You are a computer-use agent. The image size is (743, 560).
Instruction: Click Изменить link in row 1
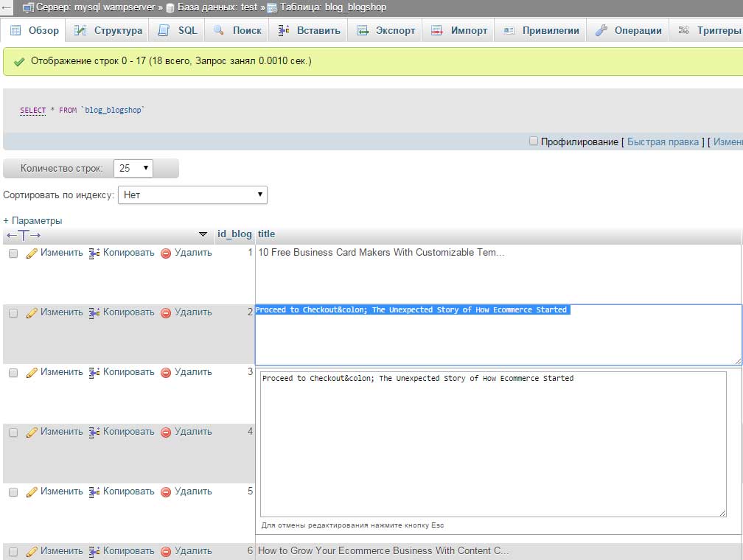(x=62, y=253)
